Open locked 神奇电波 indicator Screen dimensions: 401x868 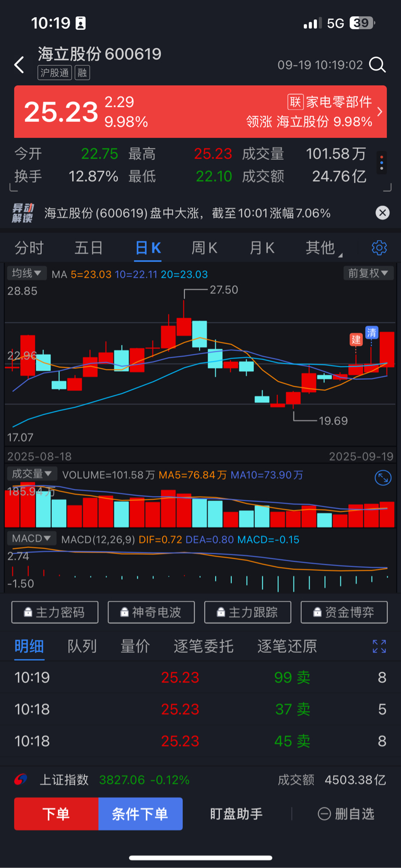pyautogui.click(x=151, y=612)
